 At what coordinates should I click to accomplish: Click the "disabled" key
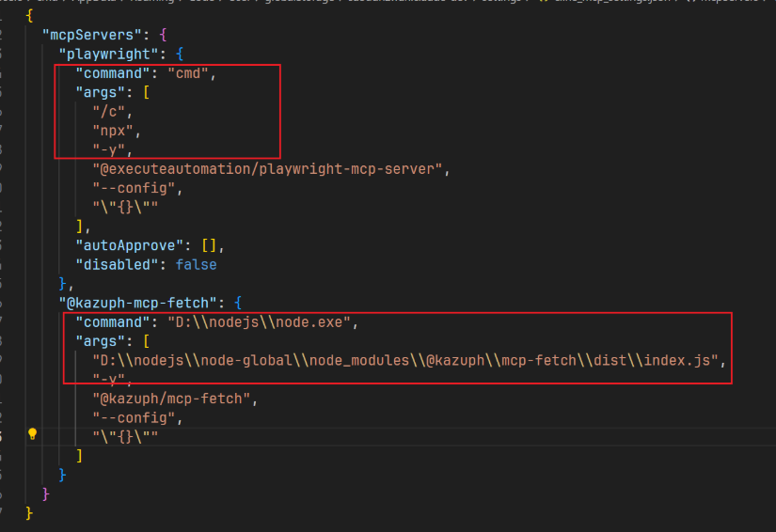coord(117,265)
